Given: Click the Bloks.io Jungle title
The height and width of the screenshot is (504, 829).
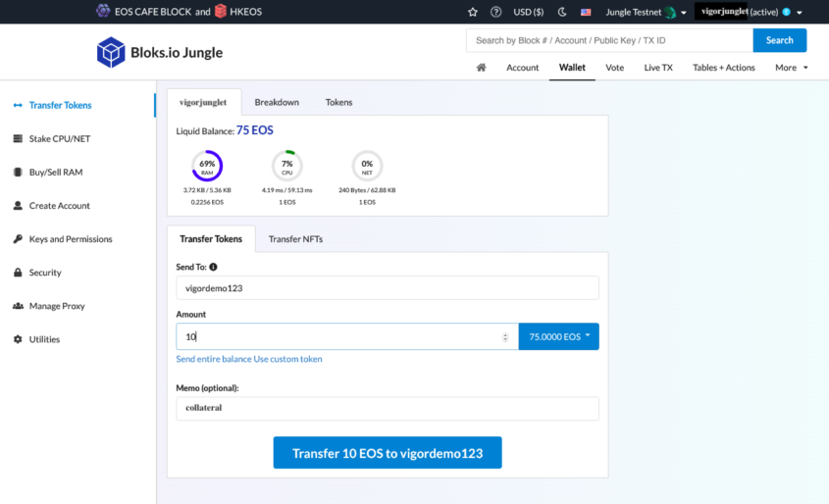Looking at the screenshot, I should [x=177, y=52].
